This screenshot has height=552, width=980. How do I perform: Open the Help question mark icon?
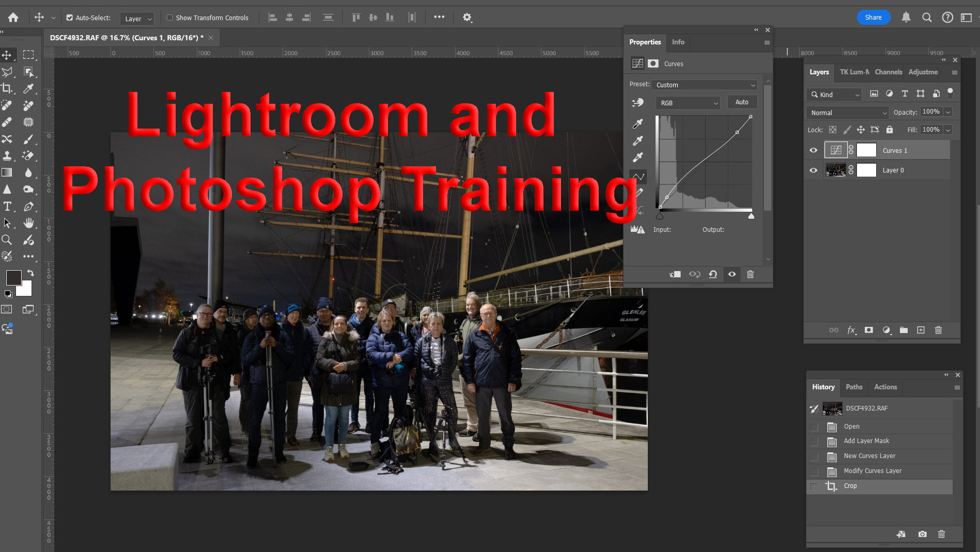[x=947, y=18]
